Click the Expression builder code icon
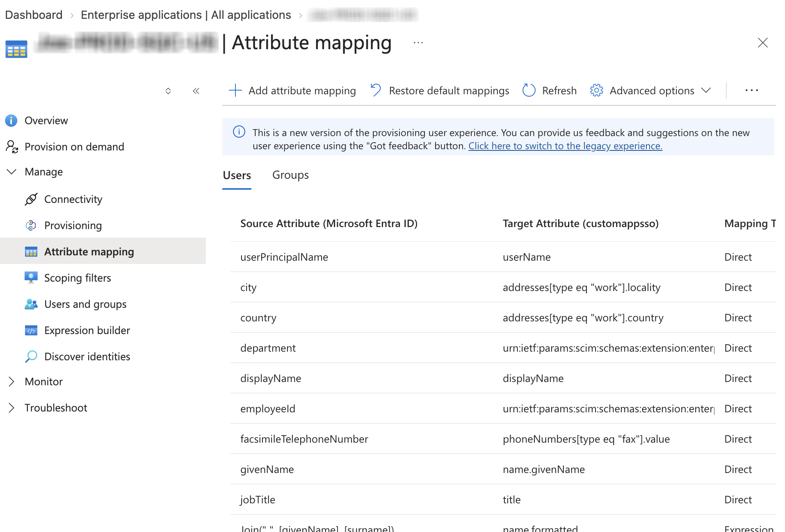This screenshot has height=532, width=785. [x=31, y=330]
